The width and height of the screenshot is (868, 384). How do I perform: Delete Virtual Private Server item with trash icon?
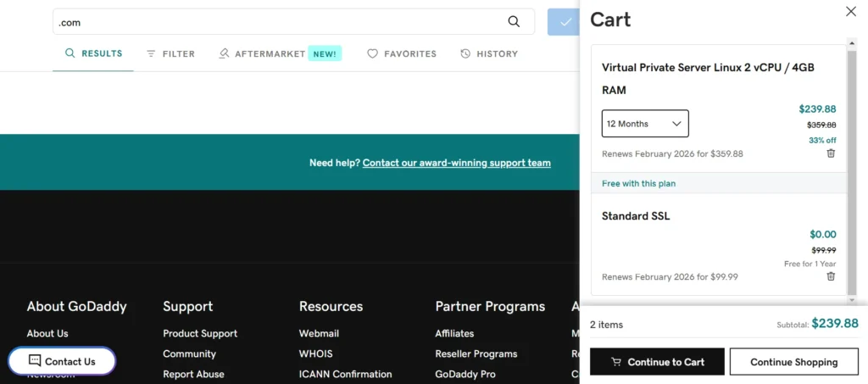831,153
